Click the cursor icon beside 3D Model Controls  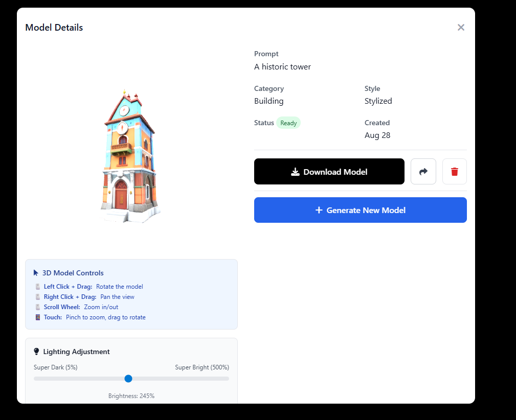coord(36,273)
